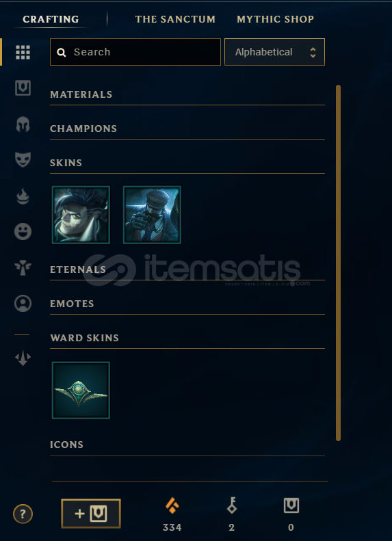
Task: Click the key fragments icon
Action: pyautogui.click(x=231, y=506)
